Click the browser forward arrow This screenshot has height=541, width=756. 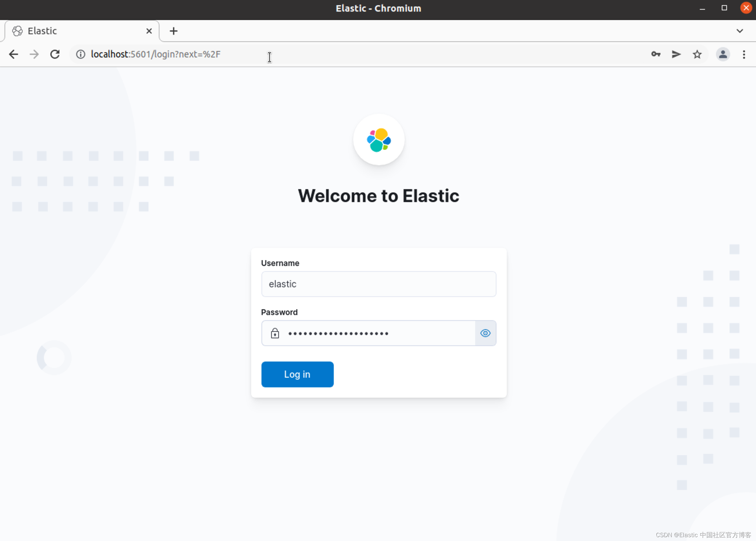point(34,54)
